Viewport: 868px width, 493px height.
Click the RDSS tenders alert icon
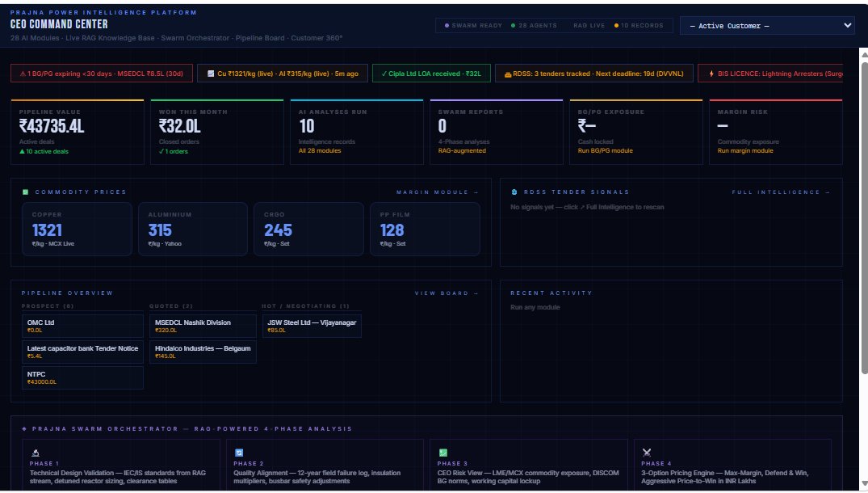coord(508,74)
